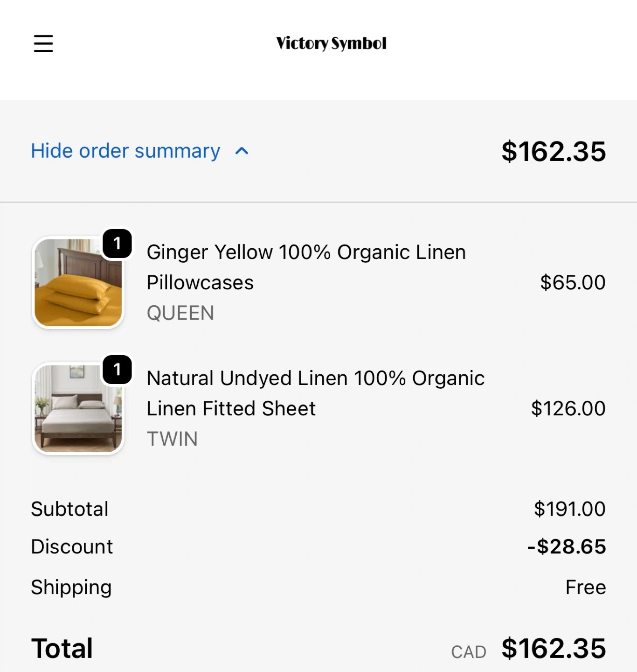
Task: Open the hamburger menu
Action: click(43, 43)
